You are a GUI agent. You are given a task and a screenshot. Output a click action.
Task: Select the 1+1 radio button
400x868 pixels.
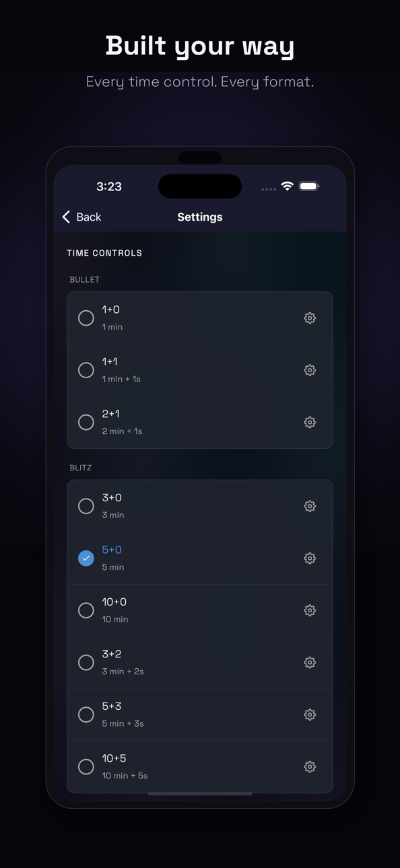[86, 370]
